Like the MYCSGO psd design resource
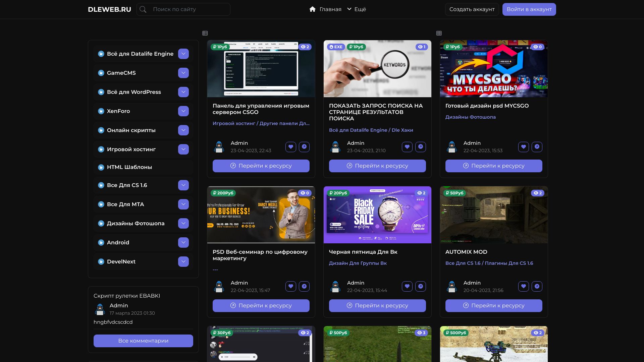Screen dimensions: 644x362 point(524,147)
